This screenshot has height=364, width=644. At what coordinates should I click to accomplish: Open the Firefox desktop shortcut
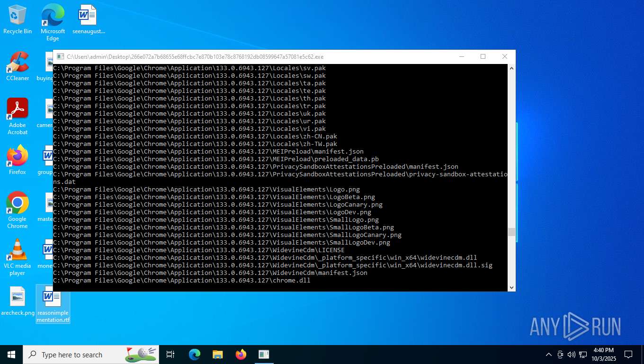coord(18,160)
